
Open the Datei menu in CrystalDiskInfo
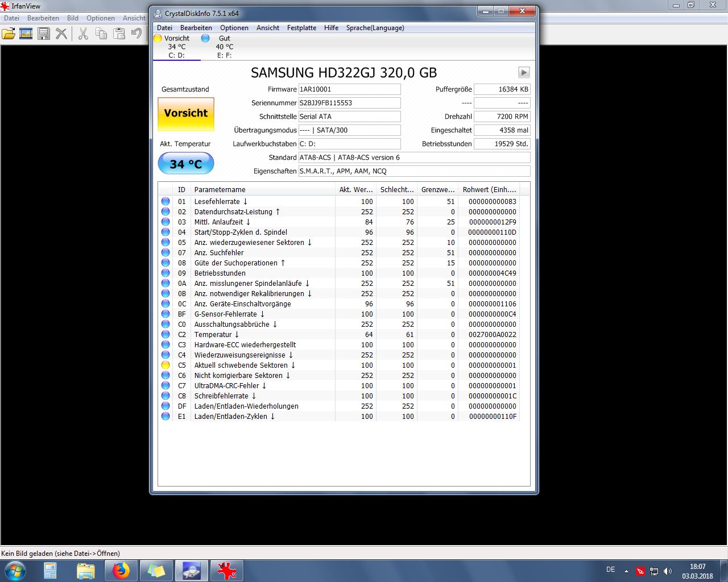coord(164,28)
